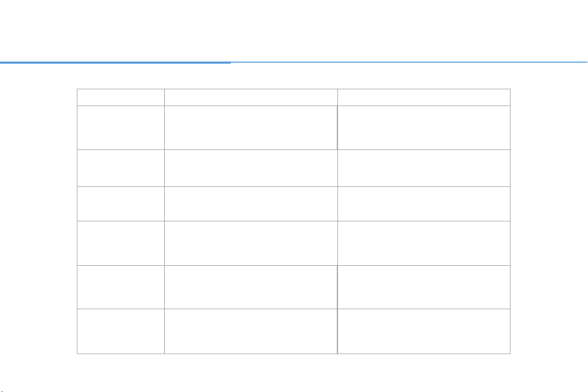This screenshot has width=588, height=392.
Task: Click middle-column cell in bottom table row
Action: click(251, 331)
